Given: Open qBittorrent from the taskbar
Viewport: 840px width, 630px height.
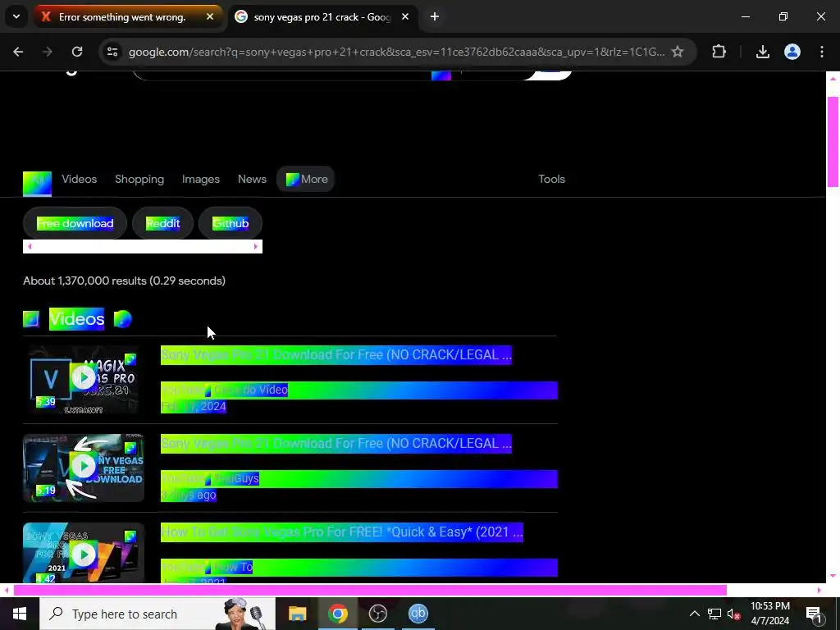Looking at the screenshot, I should (x=418, y=614).
